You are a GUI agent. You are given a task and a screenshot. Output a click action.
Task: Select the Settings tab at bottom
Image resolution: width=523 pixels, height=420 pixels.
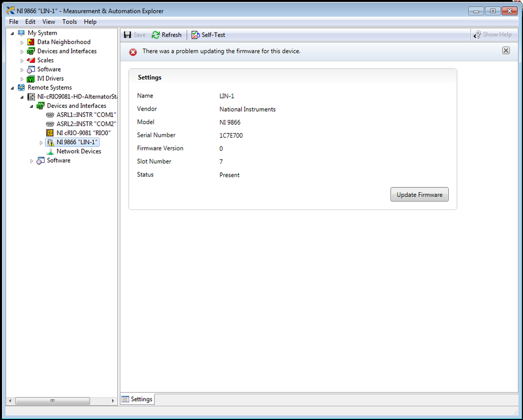[137, 399]
